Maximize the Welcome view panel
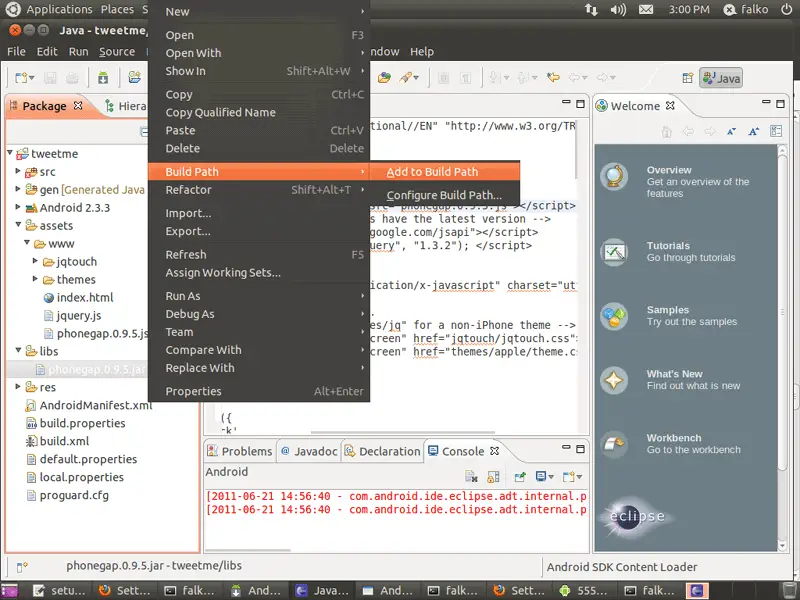Viewport: 800px width, 600px height. tap(780, 104)
